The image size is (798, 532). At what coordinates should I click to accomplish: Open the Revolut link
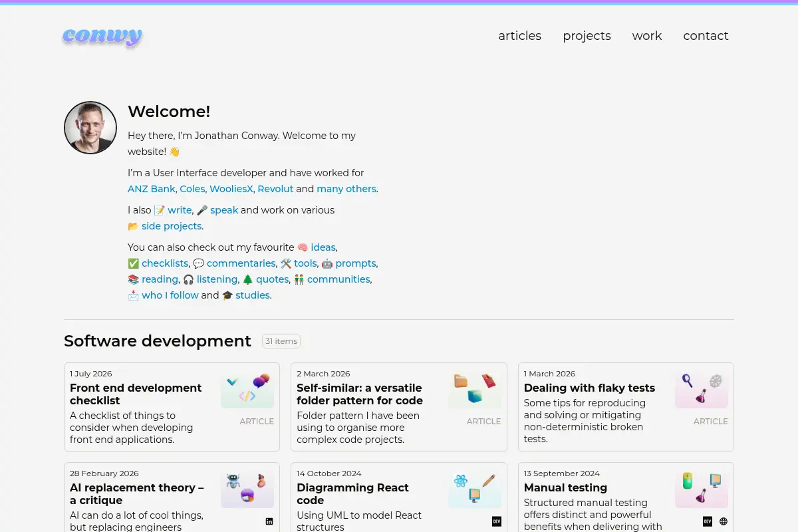click(x=275, y=189)
